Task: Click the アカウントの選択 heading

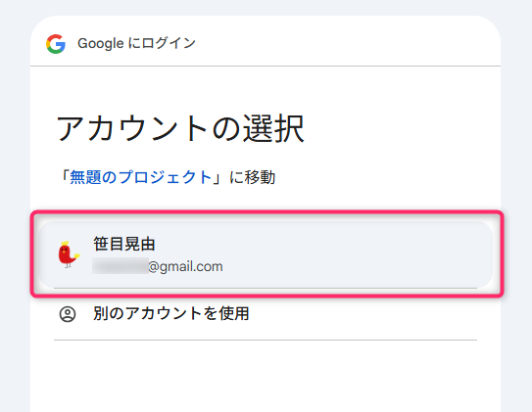Action: tap(180, 129)
